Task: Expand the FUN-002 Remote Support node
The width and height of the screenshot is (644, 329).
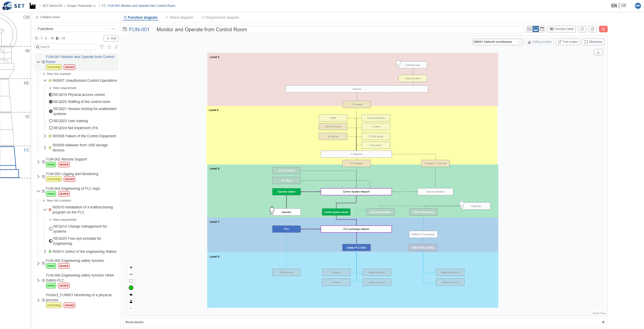Action: (x=38, y=162)
